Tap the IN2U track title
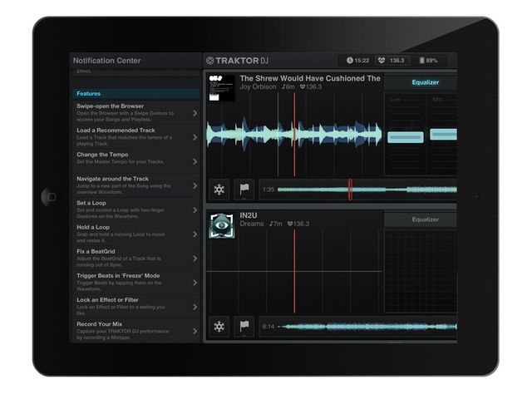532x399 pixels. (249, 215)
